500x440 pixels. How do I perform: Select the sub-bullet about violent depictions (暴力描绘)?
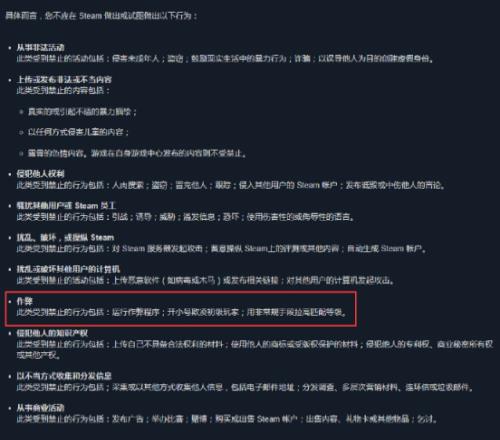tap(82, 111)
